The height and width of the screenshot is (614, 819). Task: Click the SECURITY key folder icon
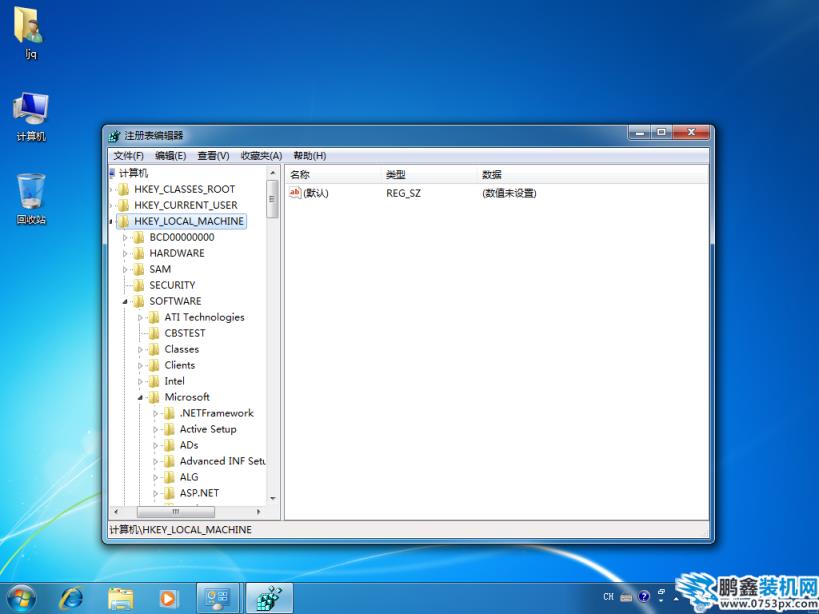pyautogui.click(x=138, y=285)
